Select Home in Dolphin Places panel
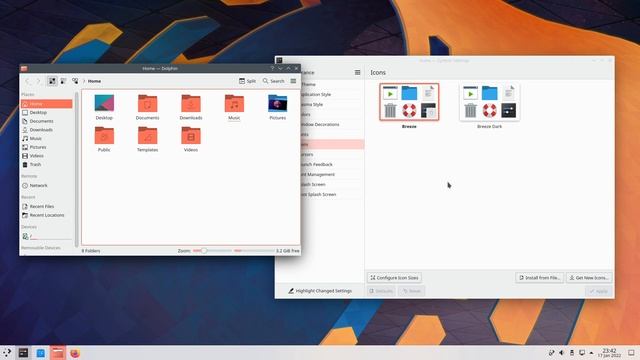640x360 pixels. [47, 104]
